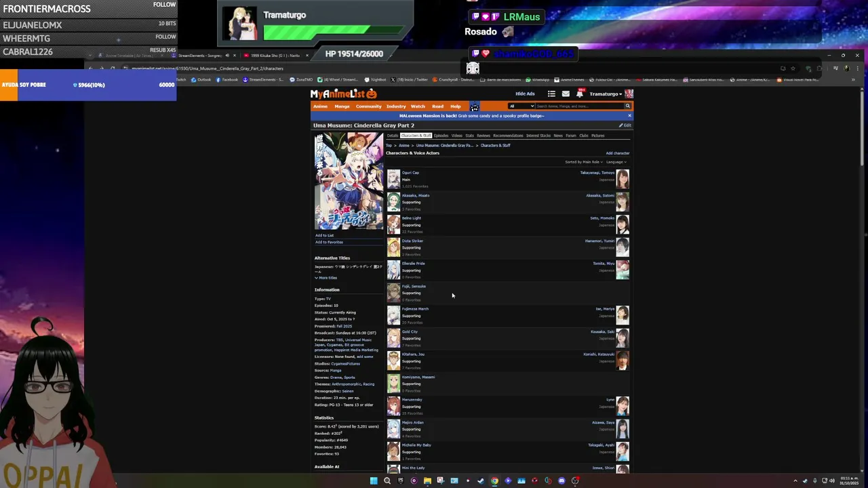Open the Help menu

pyautogui.click(x=456, y=106)
